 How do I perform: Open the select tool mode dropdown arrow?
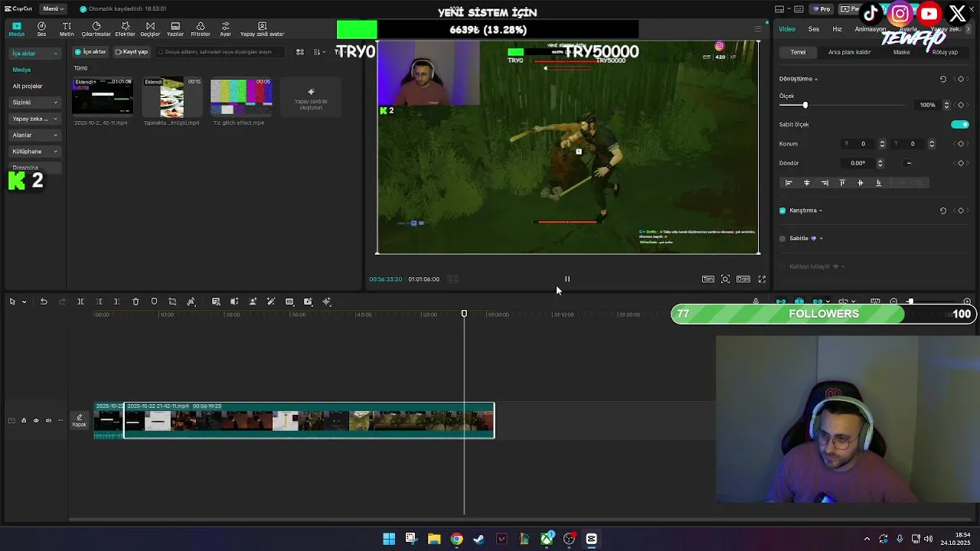coord(24,302)
